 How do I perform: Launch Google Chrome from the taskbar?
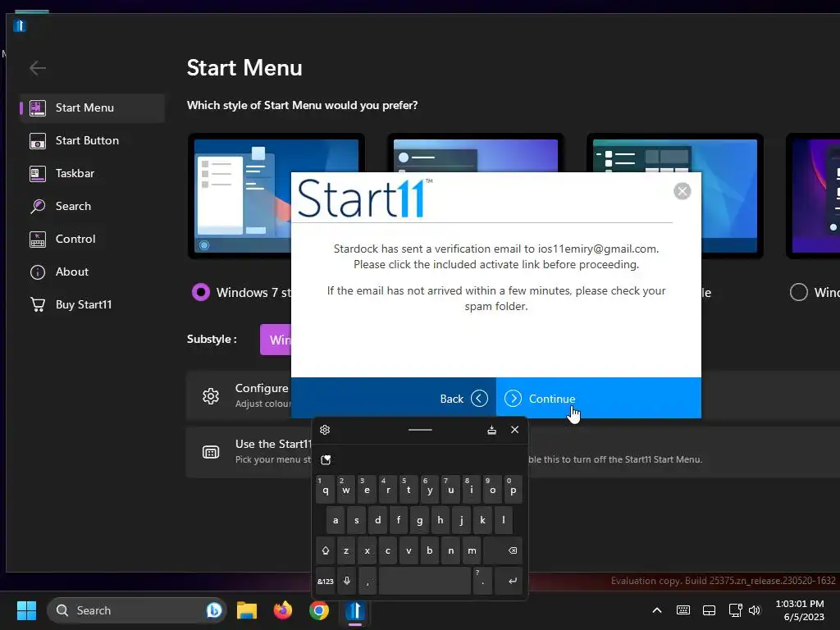click(x=319, y=610)
